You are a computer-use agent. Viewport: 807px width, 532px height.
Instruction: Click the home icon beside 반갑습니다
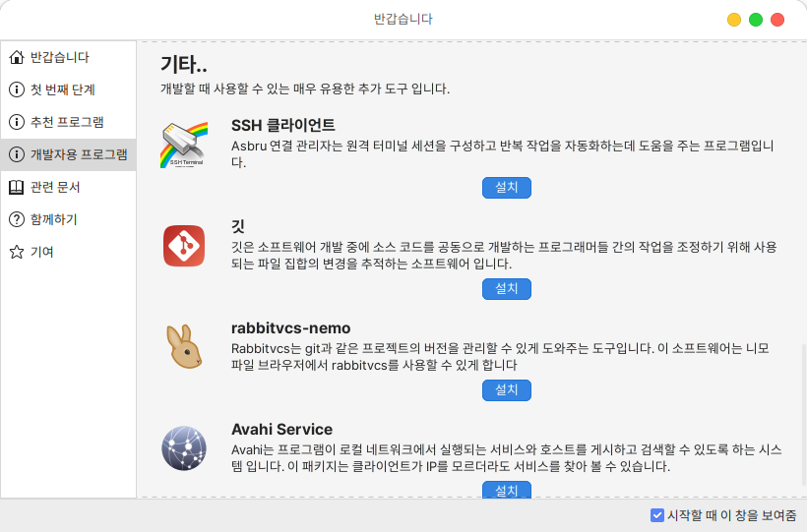coord(16,57)
